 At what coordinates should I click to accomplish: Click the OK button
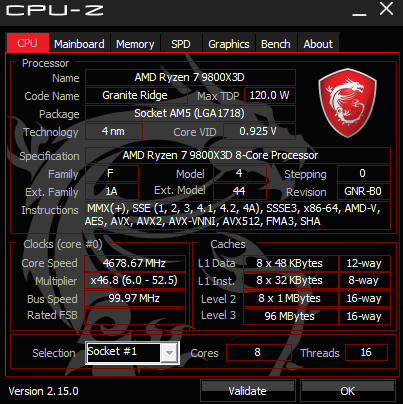tap(348, 391)
